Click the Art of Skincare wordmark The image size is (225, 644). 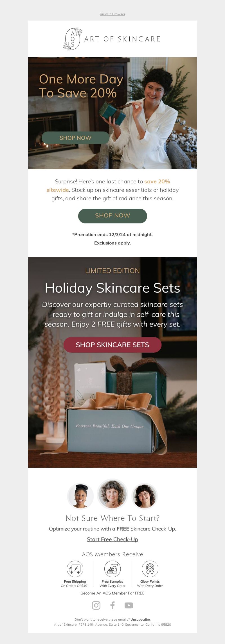tap(122, 39)
